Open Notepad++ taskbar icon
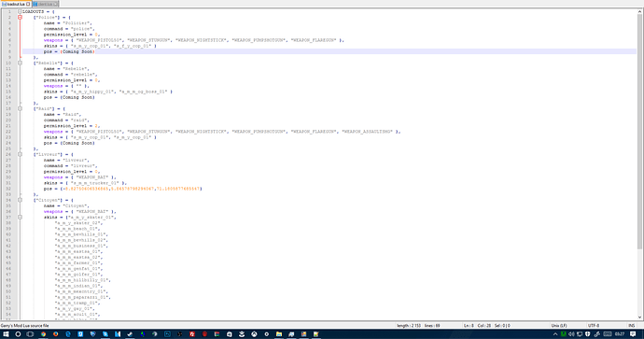644x339 pixels. click(316, 334)
